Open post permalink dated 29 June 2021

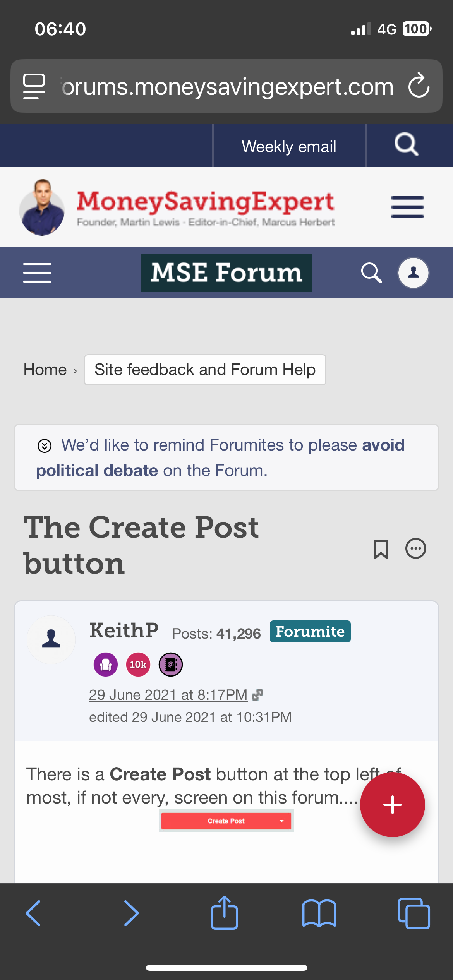(x=168, y=695)
